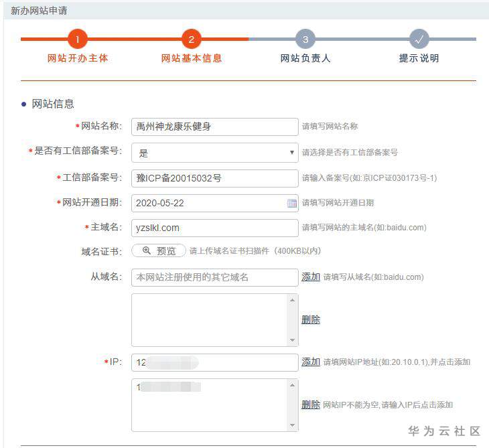Image resolution: width=489 pixels, height=448 pixels.
Task: Click 添加 link next to 从域名
Action: click(x=311, y=277)
